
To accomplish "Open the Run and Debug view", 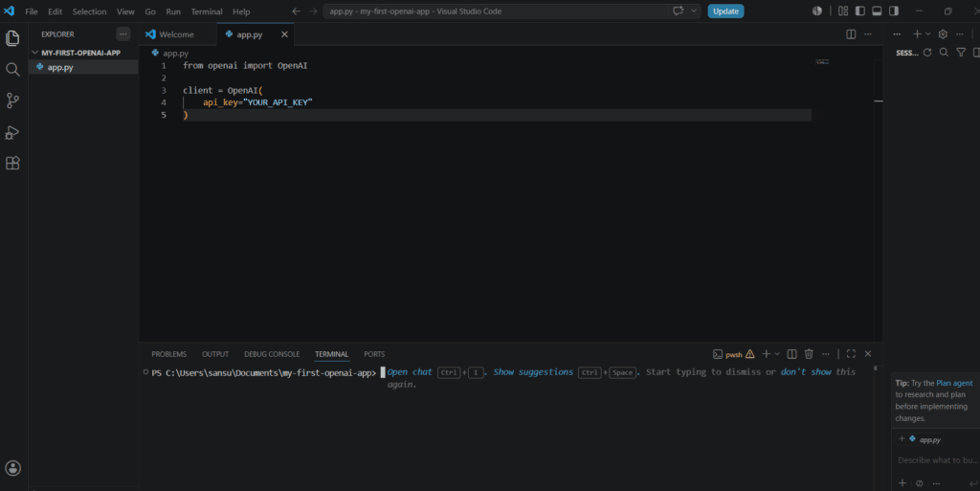I will click(12, 132).
